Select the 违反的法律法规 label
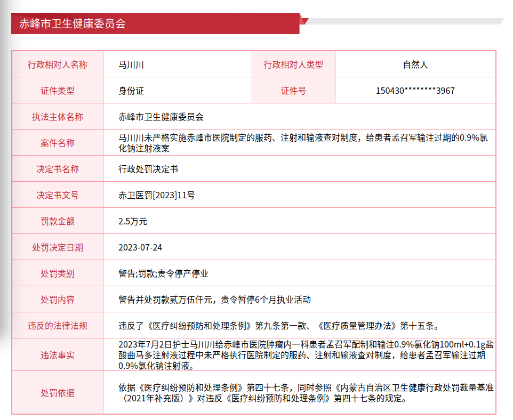This screenshot has width=513, height=420. [x=58, y=326]
